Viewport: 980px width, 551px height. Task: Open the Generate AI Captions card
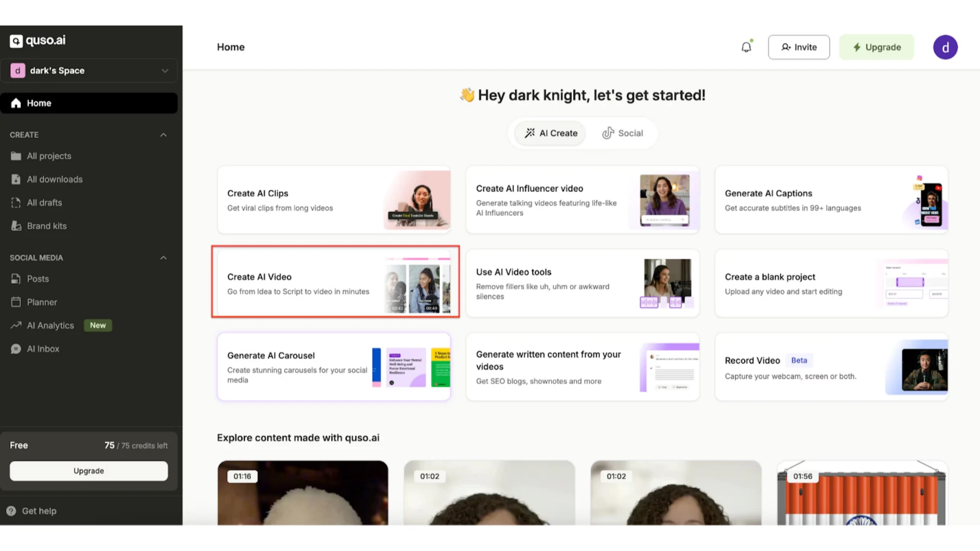831,200
